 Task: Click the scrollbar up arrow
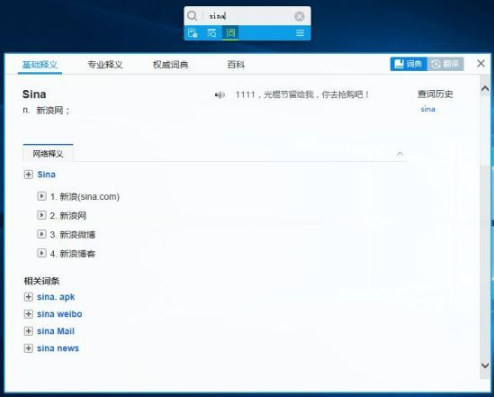485,88
